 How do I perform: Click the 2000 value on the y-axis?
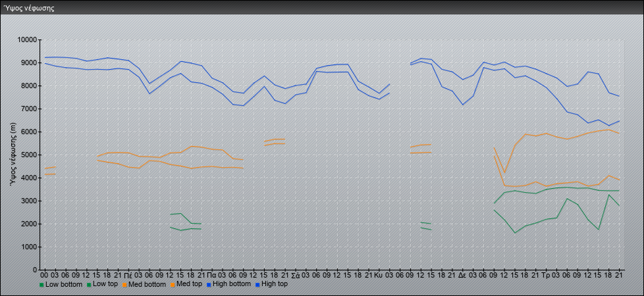(x=29, y=224)
